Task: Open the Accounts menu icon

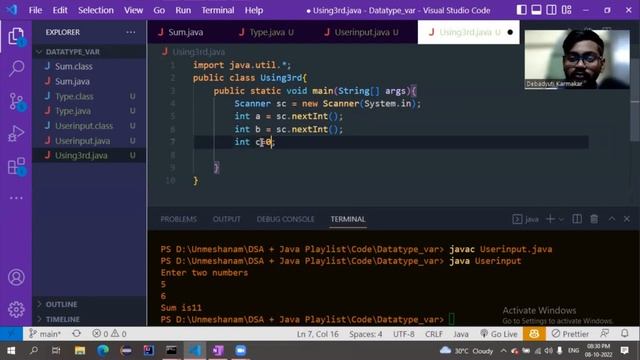Action: click(x=16, y=278)
